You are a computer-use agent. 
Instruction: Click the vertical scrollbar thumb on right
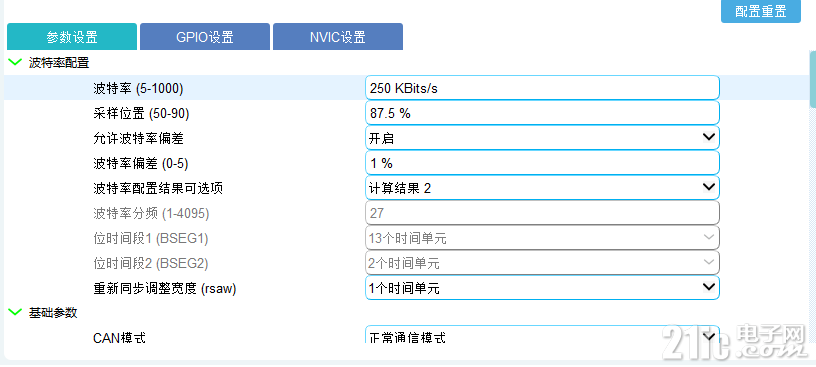tap(813, 78)
